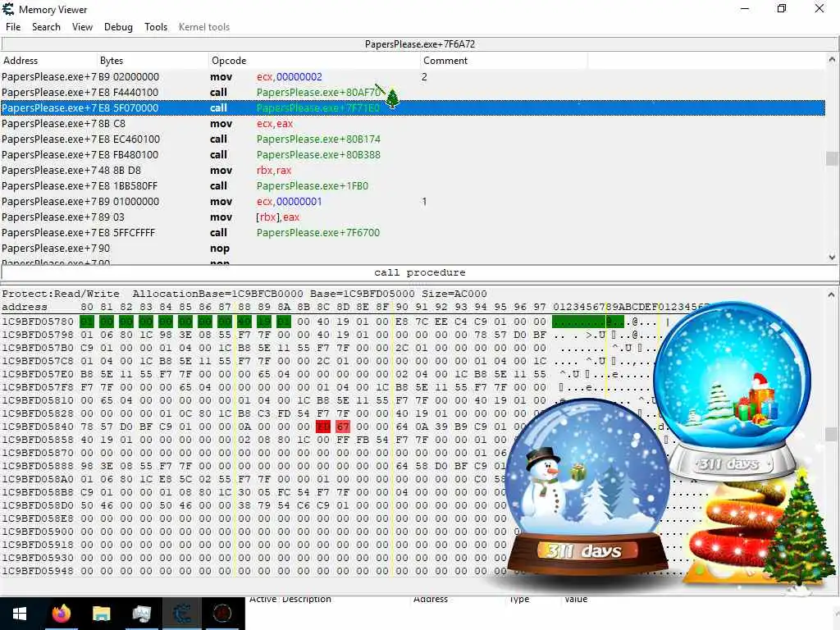The width and height of the screenshot is (840, 630).
Task: Click the snowman snow globe widget
Action: coord(587,487)
